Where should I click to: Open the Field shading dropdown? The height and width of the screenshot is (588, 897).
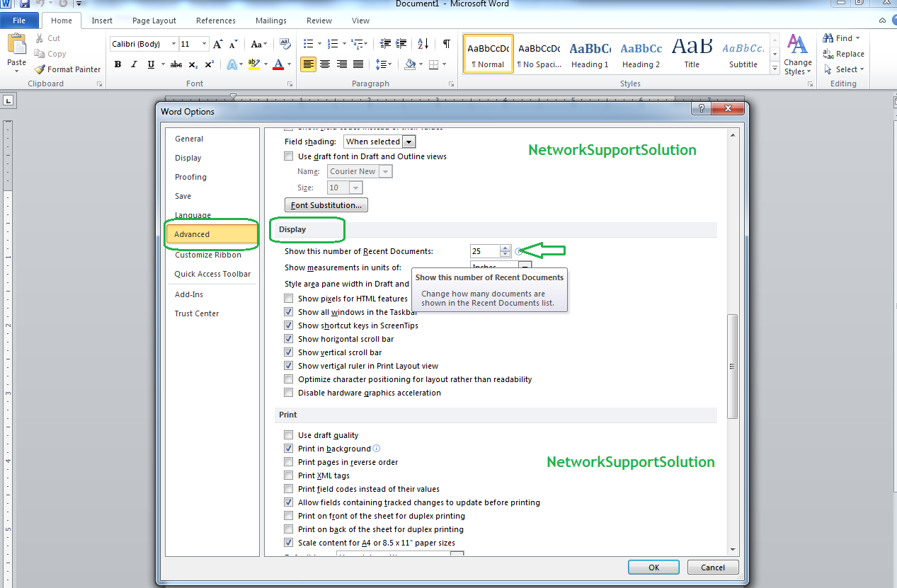(x=408, y=142)
